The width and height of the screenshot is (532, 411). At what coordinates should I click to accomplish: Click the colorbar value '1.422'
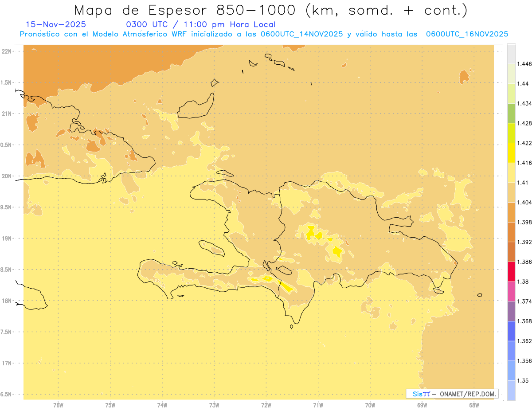pyautogui.click(x=525, y=143)
